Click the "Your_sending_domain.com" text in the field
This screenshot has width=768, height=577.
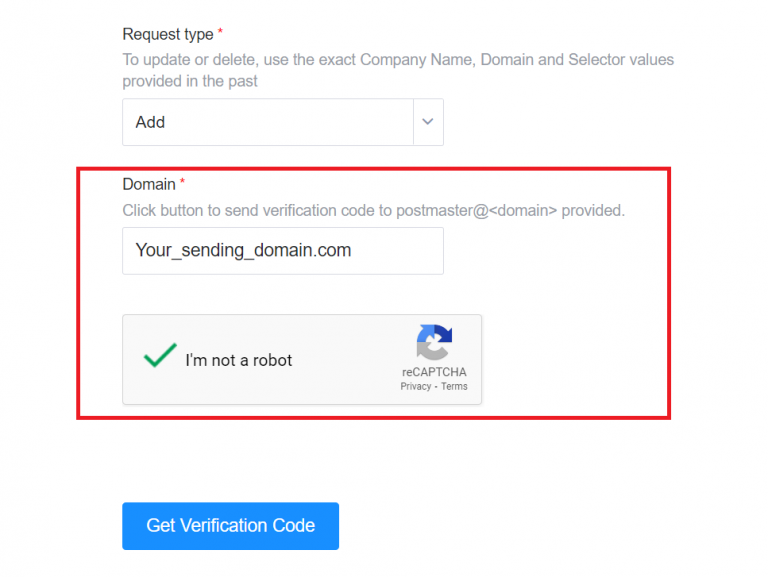point(243,250)
